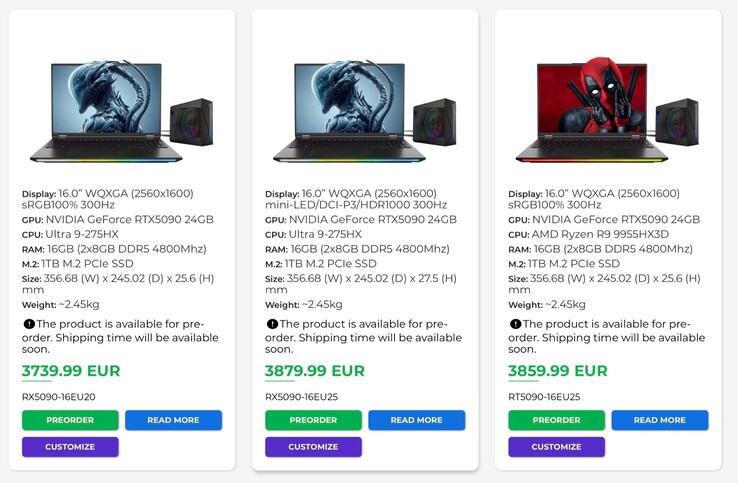Customize the AMD Ryzen R9 laptop
This screenshot has width=738, height=483.
tap(556, 447)
